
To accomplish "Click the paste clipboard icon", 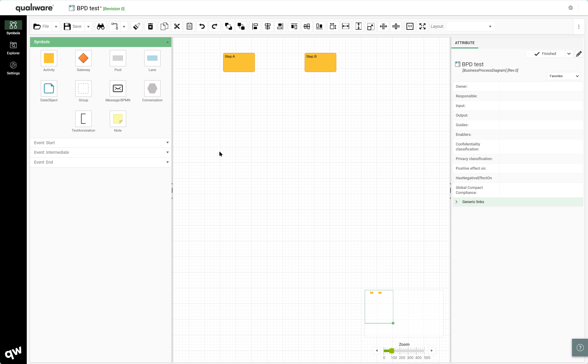I will point(190,27).
